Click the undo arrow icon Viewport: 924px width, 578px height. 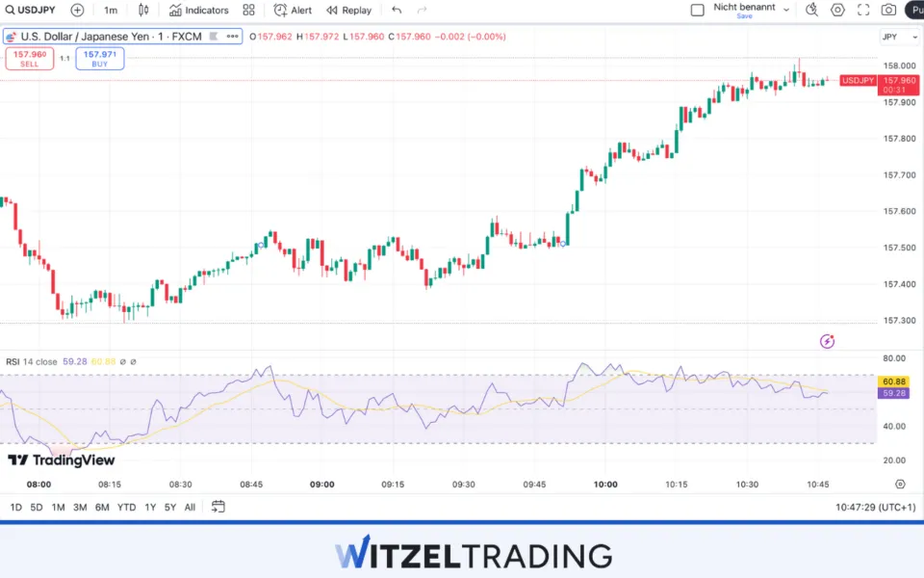(x=396, y=10)
